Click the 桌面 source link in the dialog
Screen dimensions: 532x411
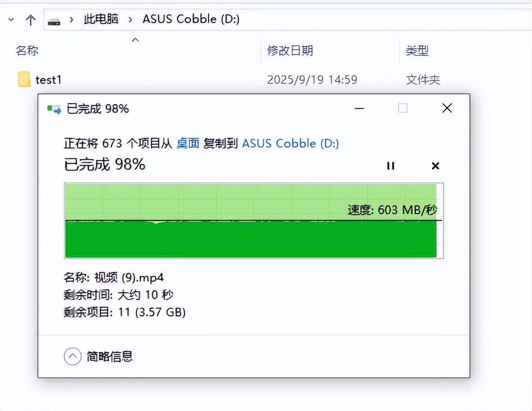pos(187,143)
